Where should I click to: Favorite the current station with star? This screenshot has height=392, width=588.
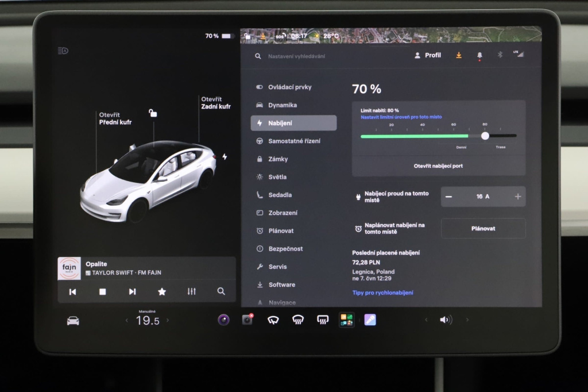coord(162,292)
